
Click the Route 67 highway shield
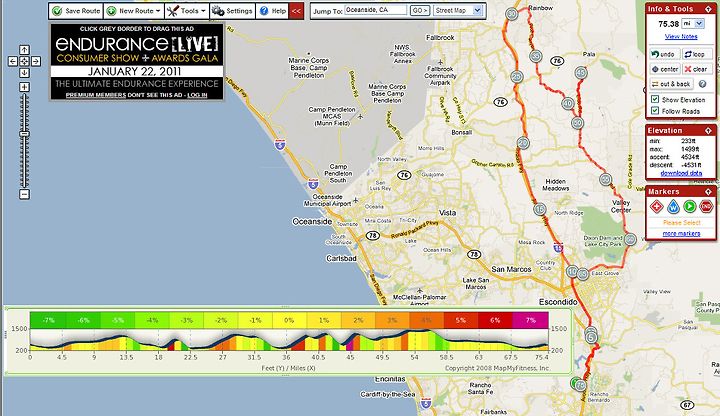pos(687,405)
